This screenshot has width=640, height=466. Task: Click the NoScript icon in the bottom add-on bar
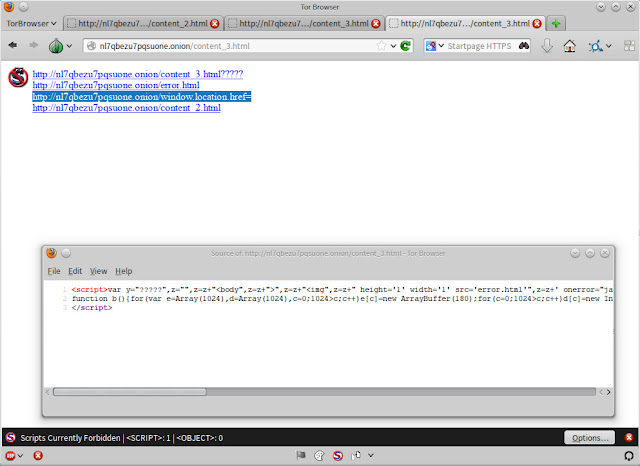pyautogui.click(x=338, y=456)
